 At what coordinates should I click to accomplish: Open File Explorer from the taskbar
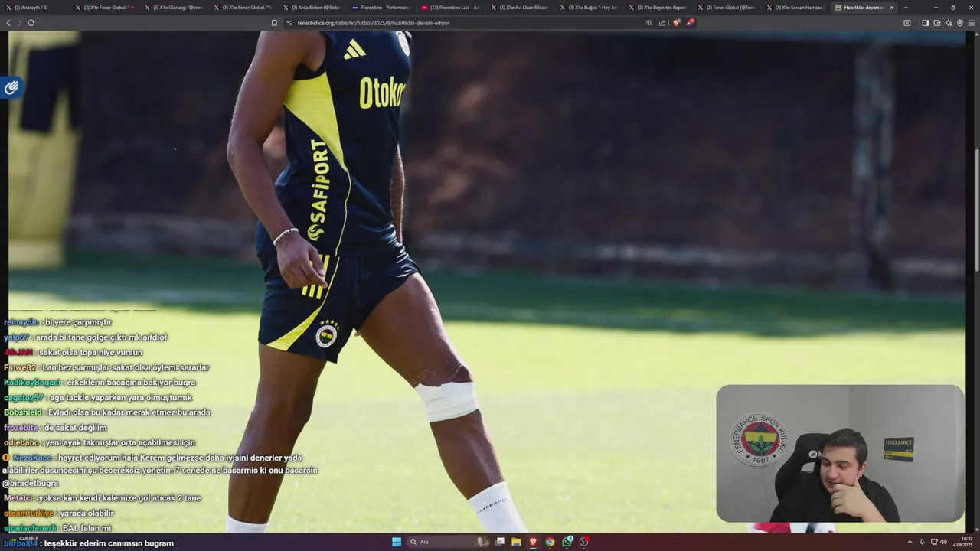[x=517, y=542]
